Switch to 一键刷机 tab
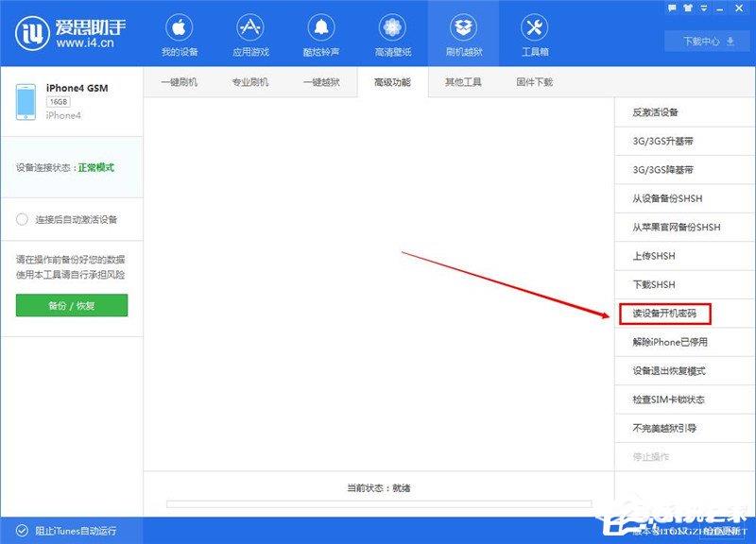Screen dimensions: 756x544 click(x=180, y=82)
